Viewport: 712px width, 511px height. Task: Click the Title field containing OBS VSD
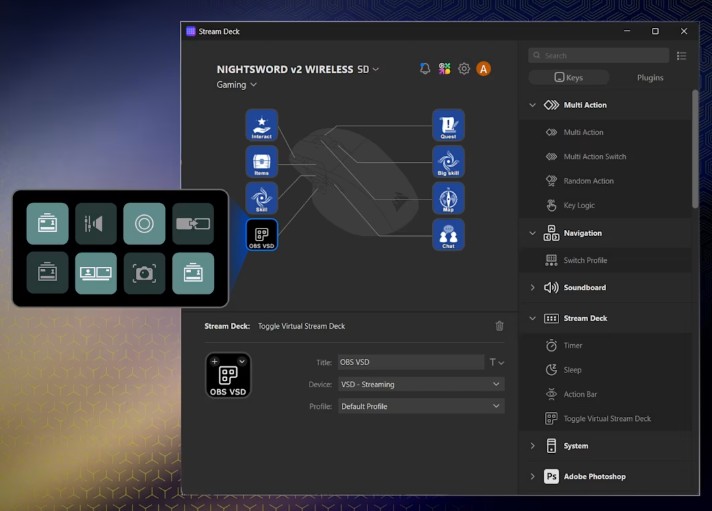(x=411, y=362)
